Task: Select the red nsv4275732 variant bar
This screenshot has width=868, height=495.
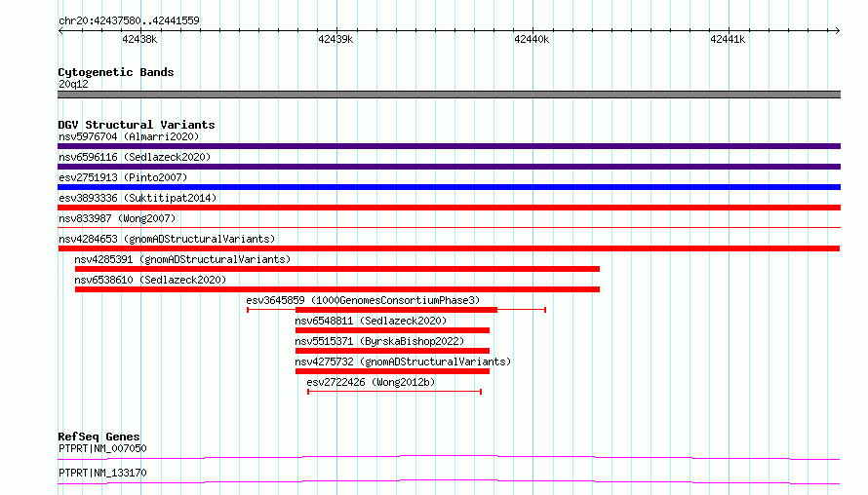Action: coord(392,371)
